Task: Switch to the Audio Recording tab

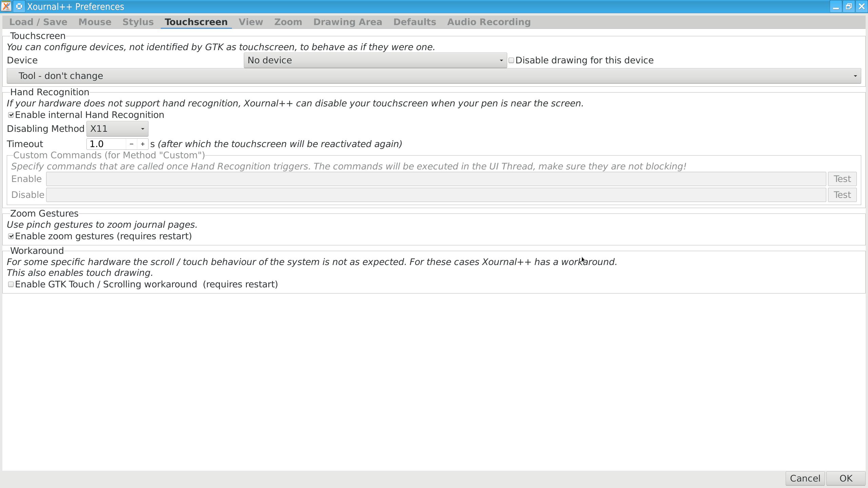Action: click(489, 22)
